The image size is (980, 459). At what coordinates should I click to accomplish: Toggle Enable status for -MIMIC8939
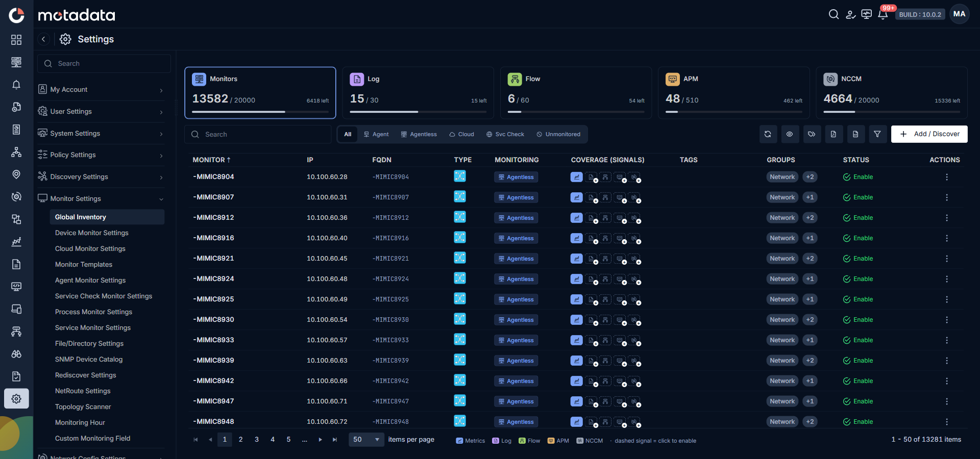point(858,361)
